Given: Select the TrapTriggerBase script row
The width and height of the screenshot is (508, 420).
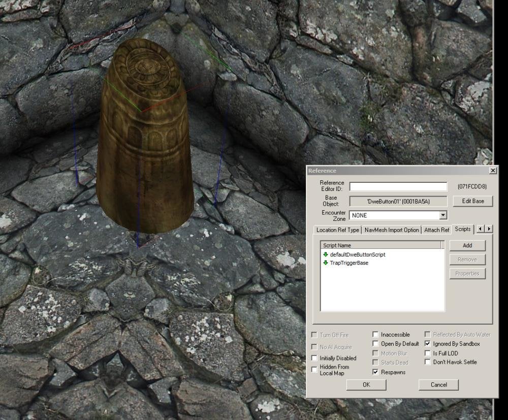Looking at the screenshot, I should pyautogui.click(x=383, y=263).
